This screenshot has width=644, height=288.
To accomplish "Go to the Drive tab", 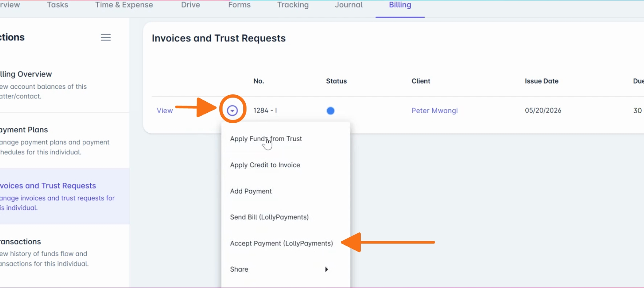I will tap(191, 5).
